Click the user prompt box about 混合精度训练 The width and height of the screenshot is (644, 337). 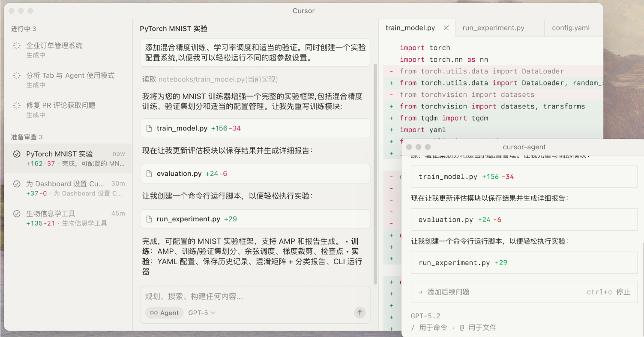[255, 53]
